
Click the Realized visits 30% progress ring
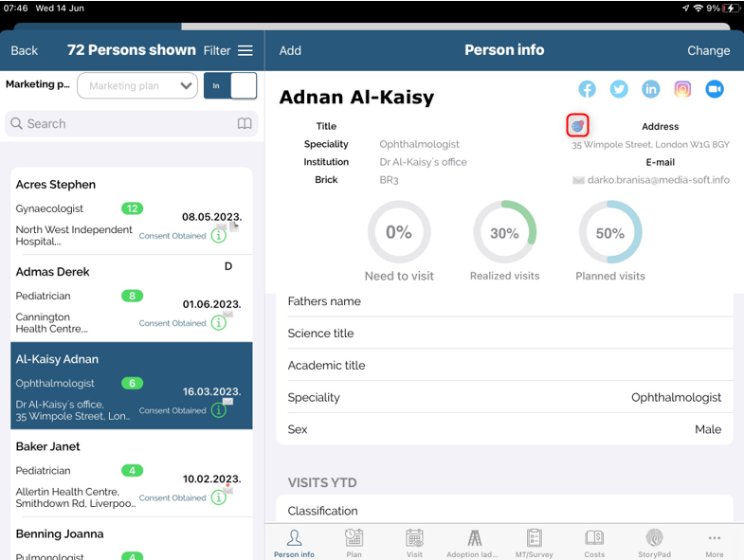pyautogui.click(x=504, y=232)
